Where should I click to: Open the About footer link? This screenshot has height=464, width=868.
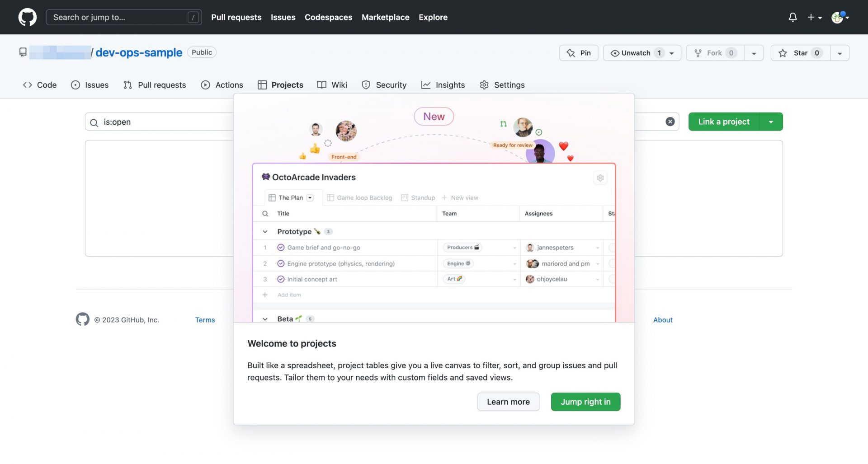663,320
